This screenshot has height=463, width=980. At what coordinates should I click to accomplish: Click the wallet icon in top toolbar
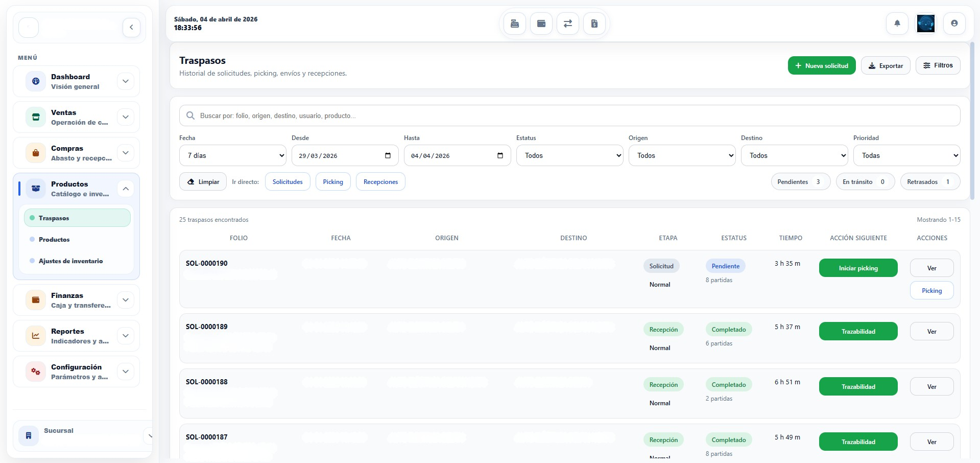pos(541,24)
